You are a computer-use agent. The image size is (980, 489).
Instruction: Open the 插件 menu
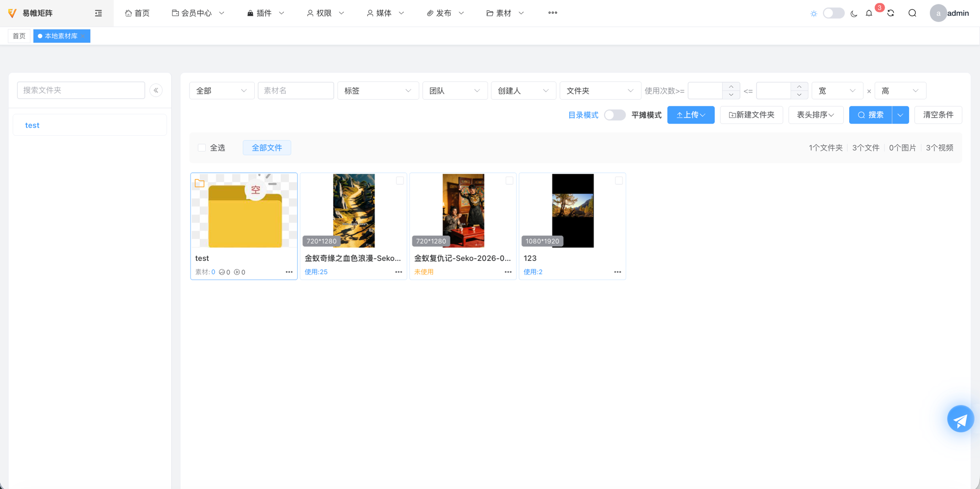tap(266, 13)
